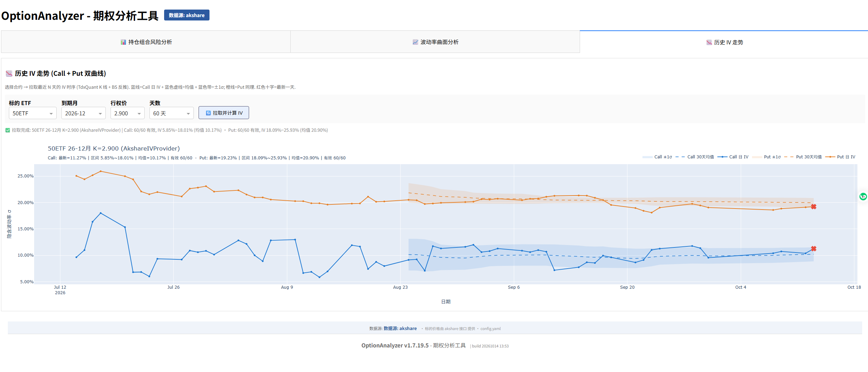Click the 数据源: akshare badge in header
Viewport: 868px width, 372px height.
pyautogui.click(x=187, y=15)
